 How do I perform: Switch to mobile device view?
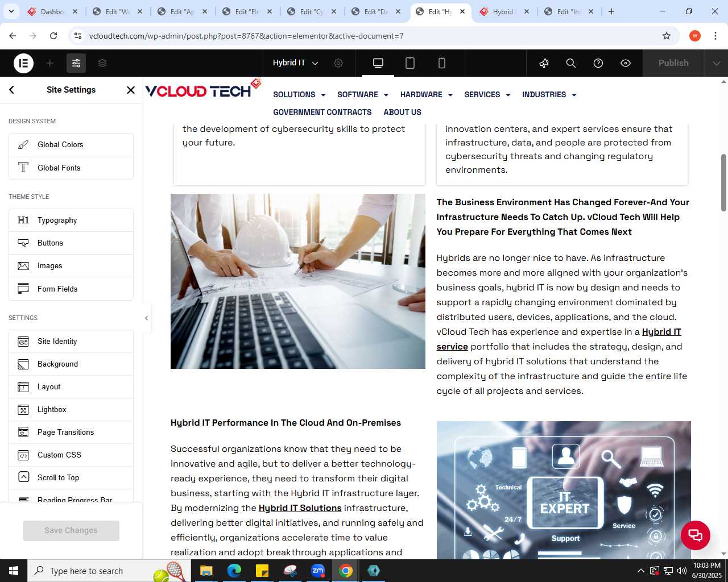442,63
